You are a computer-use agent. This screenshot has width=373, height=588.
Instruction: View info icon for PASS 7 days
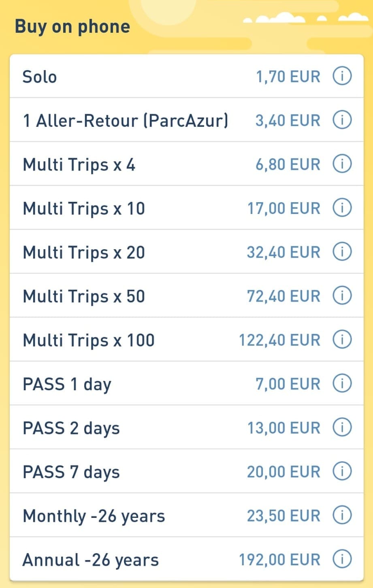[x=342, y=471]
